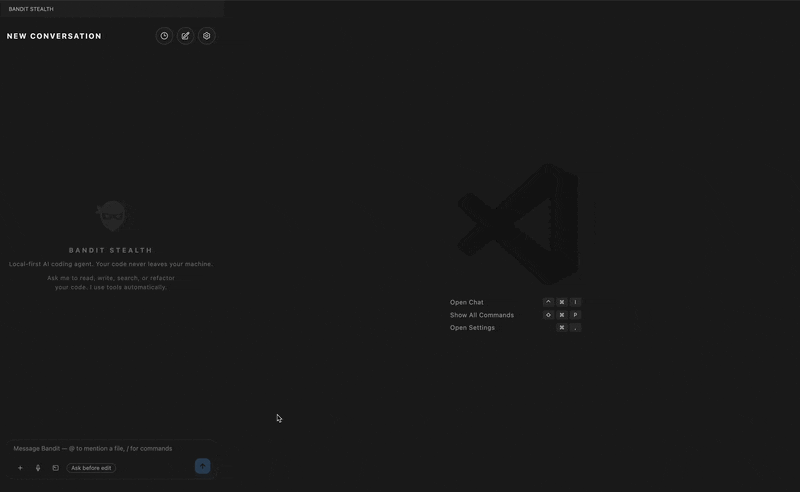Start a new conversation with pencil icon
Screen dimensions: 800x492
coord(185,36)
